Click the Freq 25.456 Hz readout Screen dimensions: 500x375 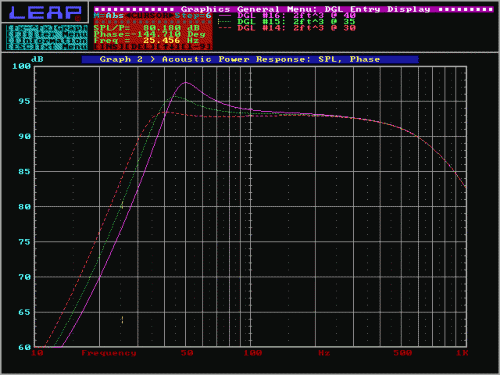147,41
